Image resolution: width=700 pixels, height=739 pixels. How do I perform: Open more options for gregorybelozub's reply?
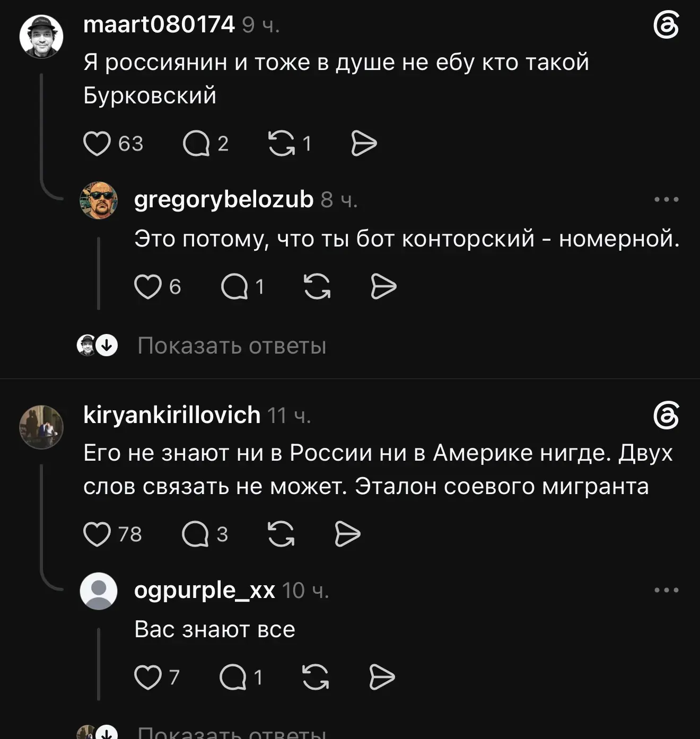667,200
